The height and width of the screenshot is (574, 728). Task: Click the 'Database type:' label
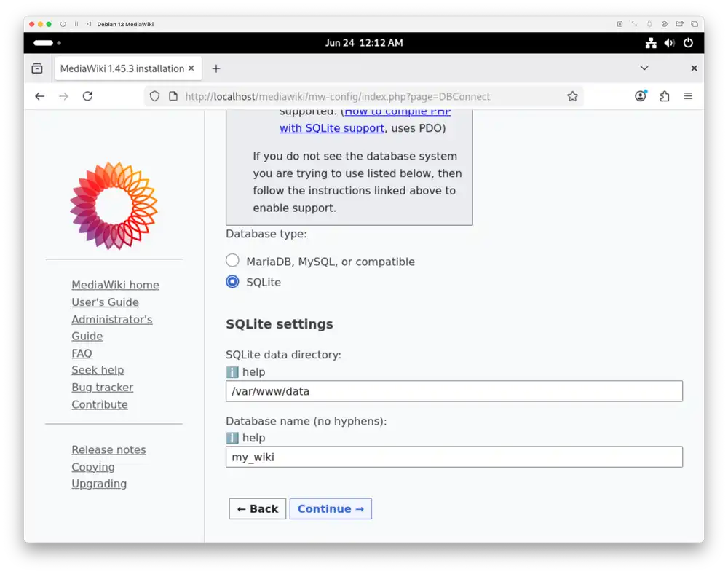pos(266,234)
